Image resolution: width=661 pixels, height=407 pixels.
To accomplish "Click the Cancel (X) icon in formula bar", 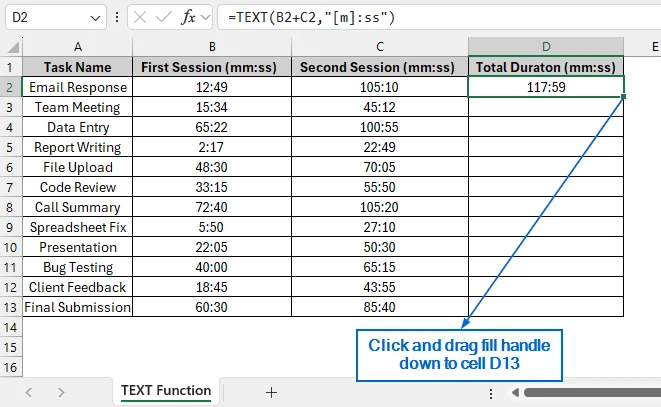I will (140, 17).
